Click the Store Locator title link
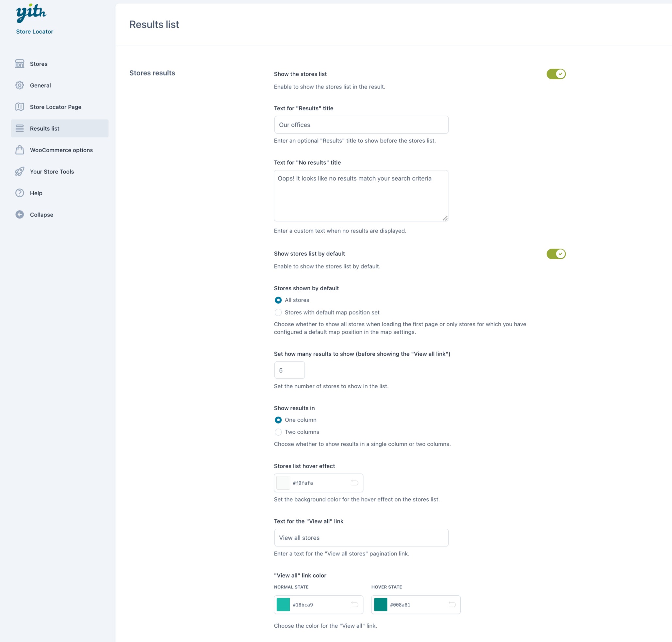Viewport: 672px width, 642px height. [35, 31]
